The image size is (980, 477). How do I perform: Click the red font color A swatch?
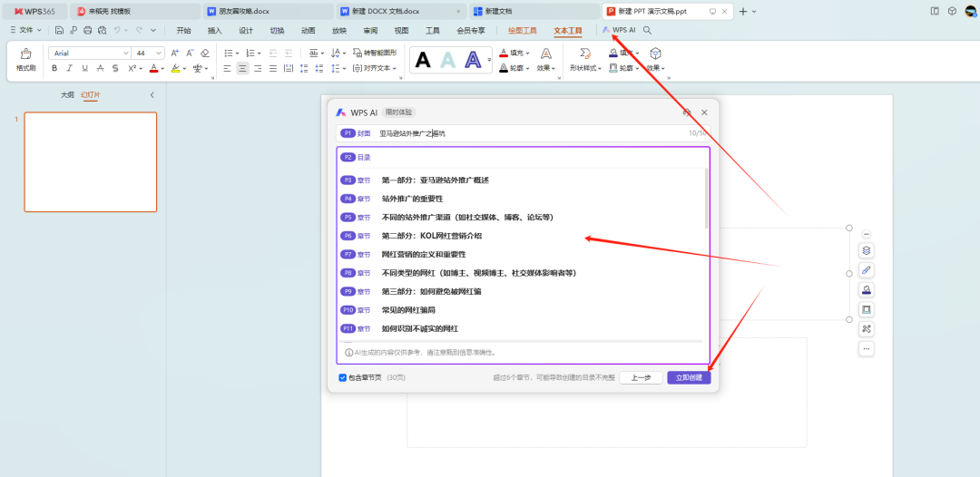pos(153,68)
